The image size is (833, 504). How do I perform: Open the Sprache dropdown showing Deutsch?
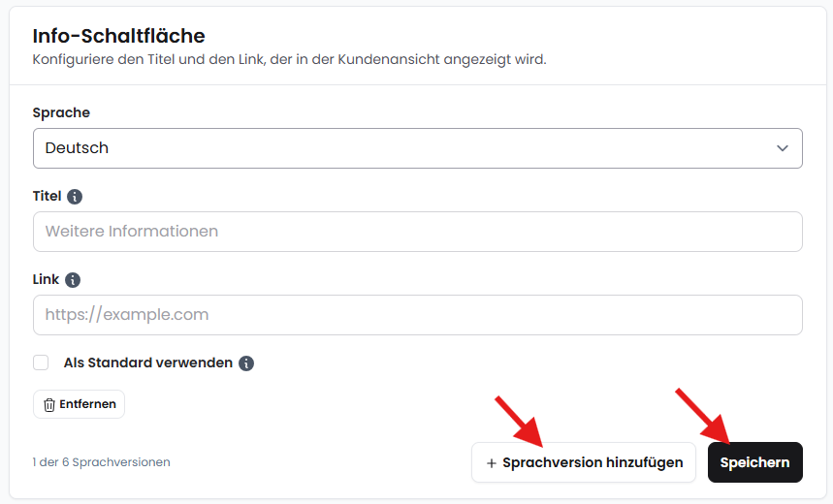pyautogui.click(x=418, y=148)
